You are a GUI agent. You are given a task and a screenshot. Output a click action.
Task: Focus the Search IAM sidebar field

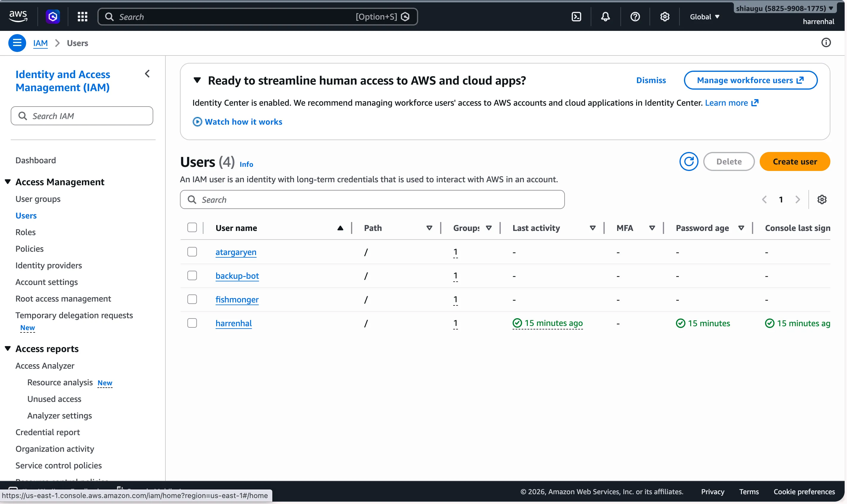click(82, 116)
